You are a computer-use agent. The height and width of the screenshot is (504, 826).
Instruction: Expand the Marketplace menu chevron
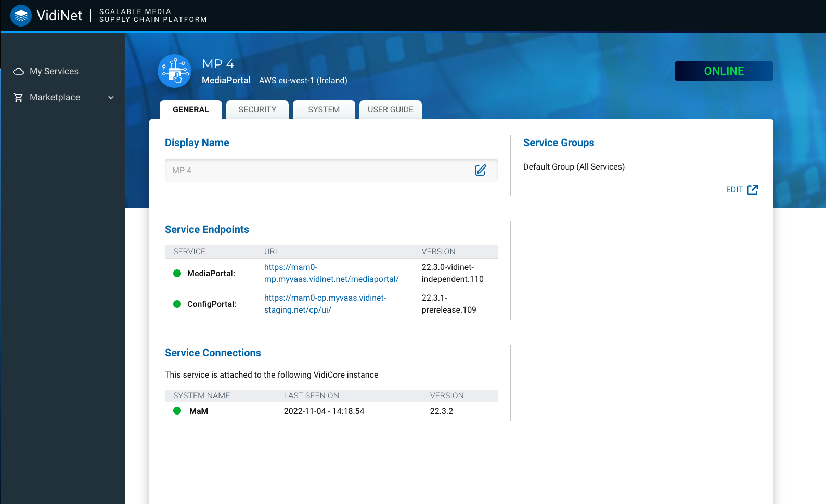[111, 97]
